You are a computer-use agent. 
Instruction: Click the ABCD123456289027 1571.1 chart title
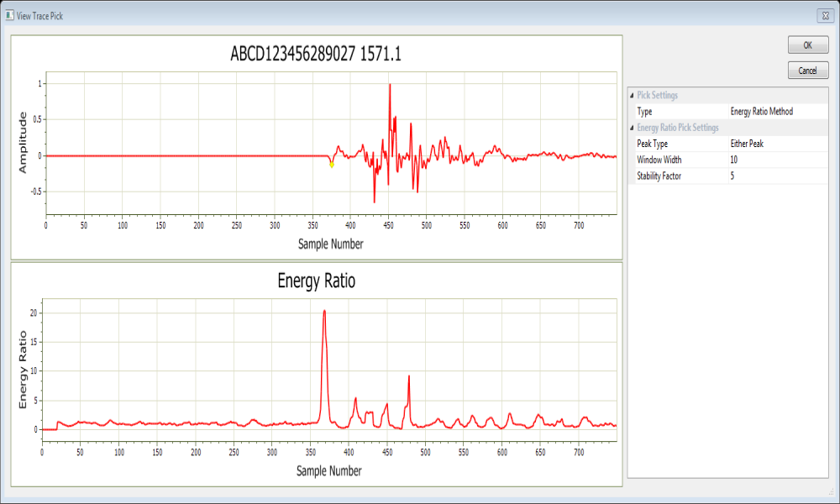click(316, 55)
